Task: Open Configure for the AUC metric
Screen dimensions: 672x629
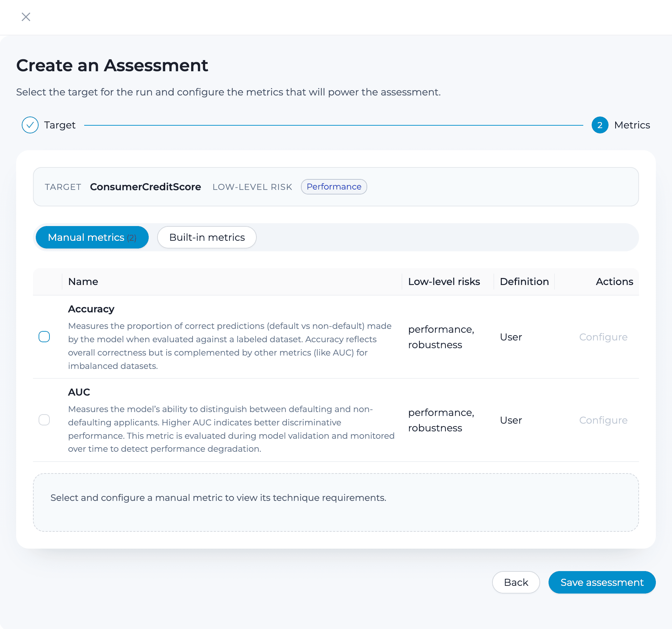Action: coord(603,420)
